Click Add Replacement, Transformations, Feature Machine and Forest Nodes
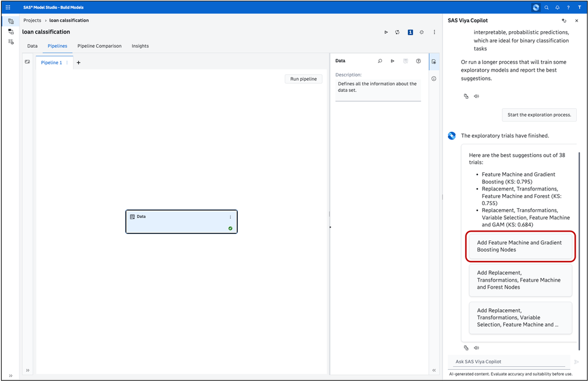The image size is (588, 381). (520, 280)
